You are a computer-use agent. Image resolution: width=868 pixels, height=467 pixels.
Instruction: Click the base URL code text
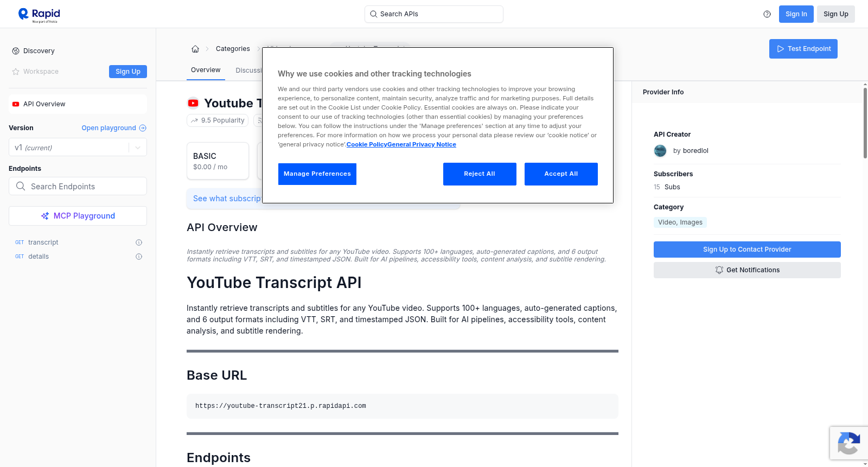pos(280,406)
